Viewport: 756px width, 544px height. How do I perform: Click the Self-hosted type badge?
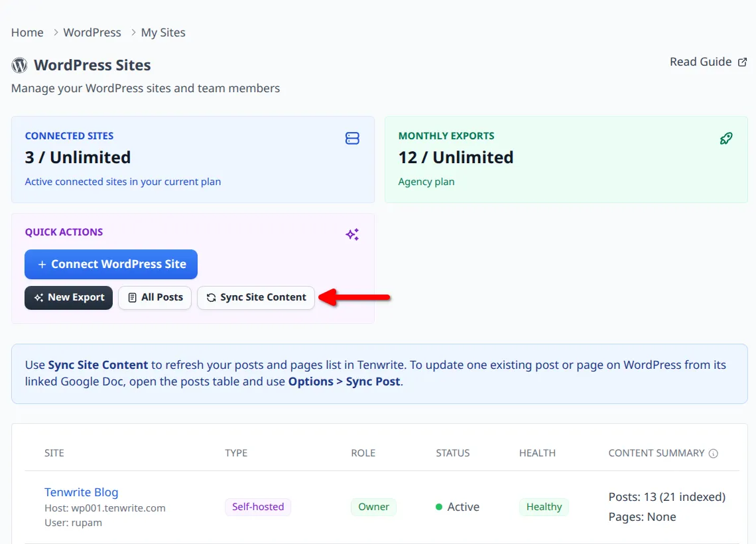click(258, 507)
